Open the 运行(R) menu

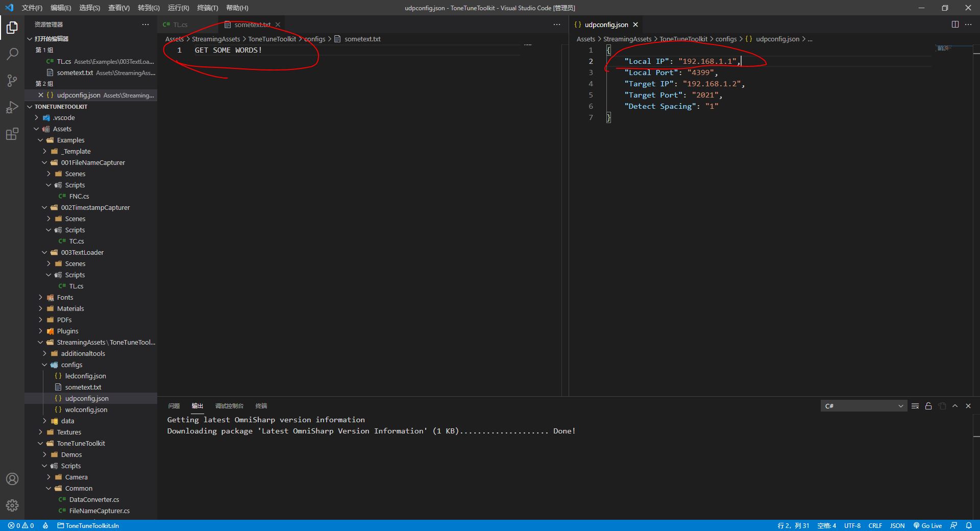tap(178, 8)
